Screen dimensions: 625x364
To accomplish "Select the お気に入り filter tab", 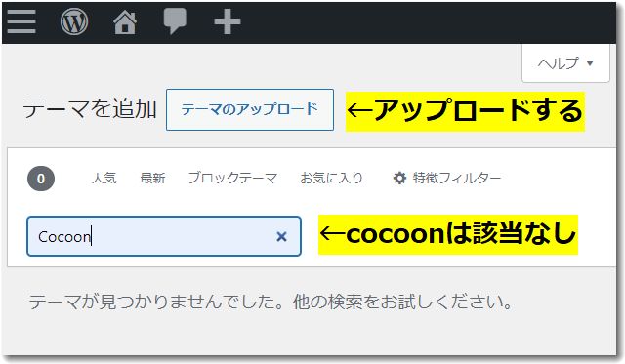I will click(x=332, y=178).
